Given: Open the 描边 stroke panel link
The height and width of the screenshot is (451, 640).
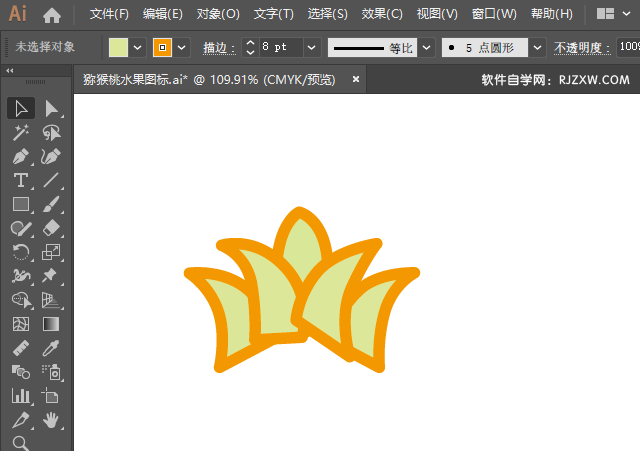Looking at the screenshot, I should point(219,48).
